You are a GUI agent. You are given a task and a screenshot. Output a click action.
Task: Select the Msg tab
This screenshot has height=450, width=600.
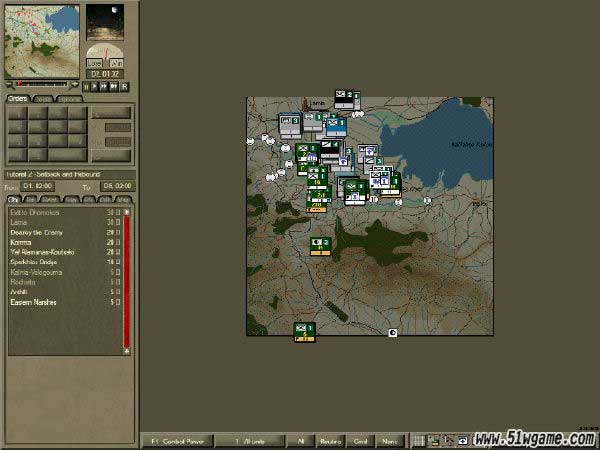pyautogui.click(x=123, y=199)
